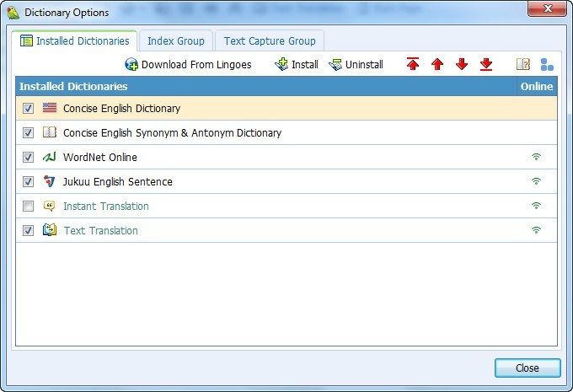Click the Download From Lingoes label
The height and width of the screenshot is (392, 573).
196,65
